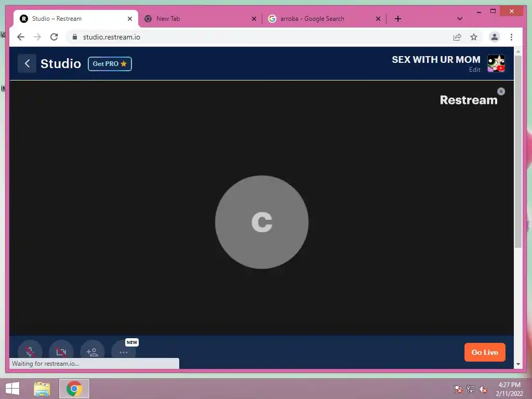The width and height of the screenshot is (532, 399).
Task: Bookmark this page with the star
Action: (474, 37)
